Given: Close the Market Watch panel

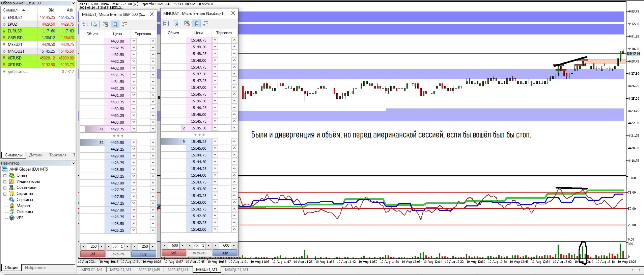Looking at the screenshot, I should 73,3.
